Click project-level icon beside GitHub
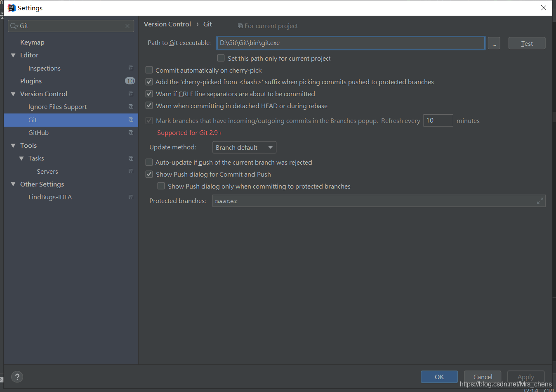Screen dimensions: 556x392 pyautogui.click(x=131, y=133)
